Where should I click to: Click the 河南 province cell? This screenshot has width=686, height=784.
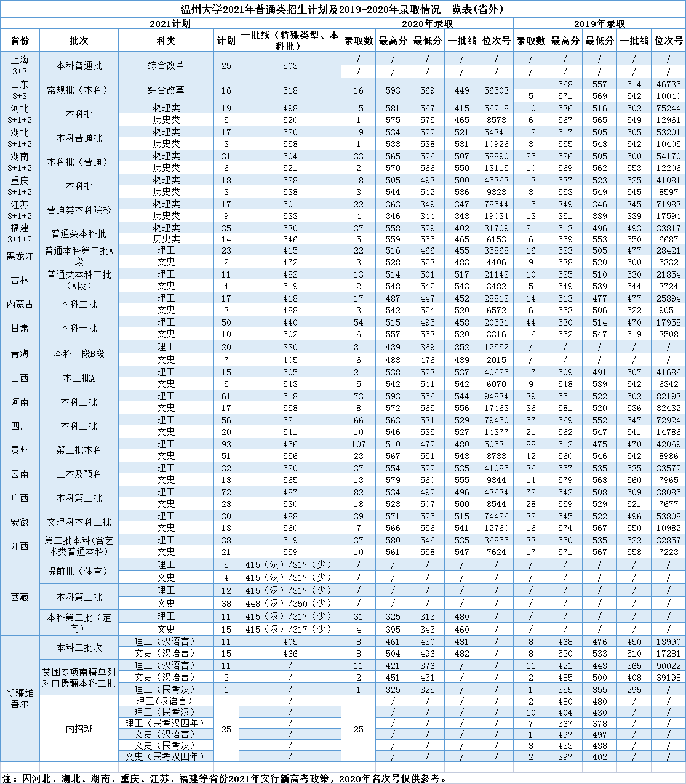[20, 402]
